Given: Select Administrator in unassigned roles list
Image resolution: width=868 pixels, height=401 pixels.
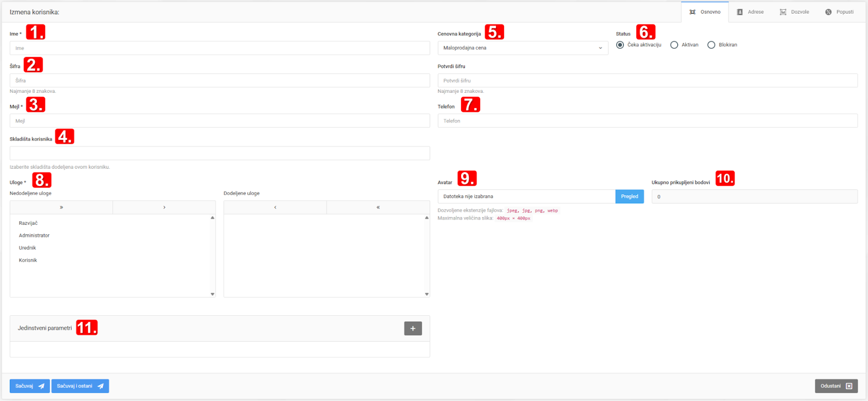Looking at the screenshot, I should (x=34, y=235).
